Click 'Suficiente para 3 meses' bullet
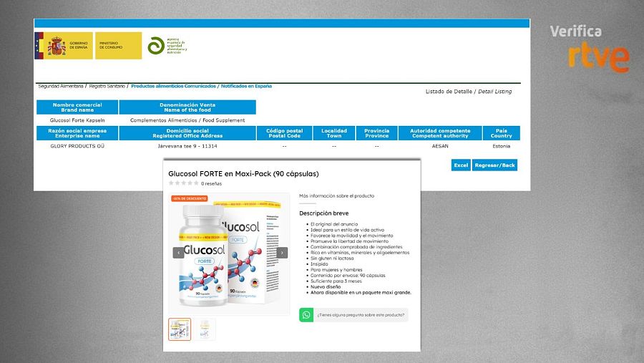 coord(336,281)
